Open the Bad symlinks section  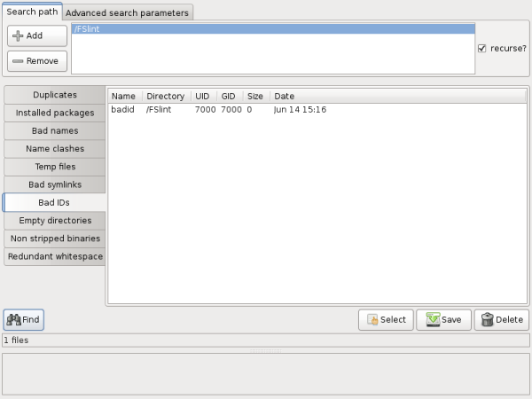[x=55, y=184]
